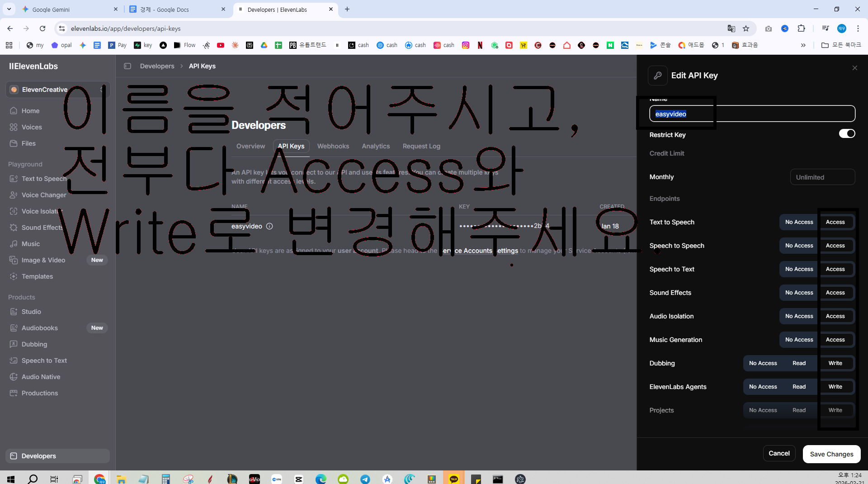Click Save Changes button
The width and height of the screenshot is (868, 484).
pos(831,454)
